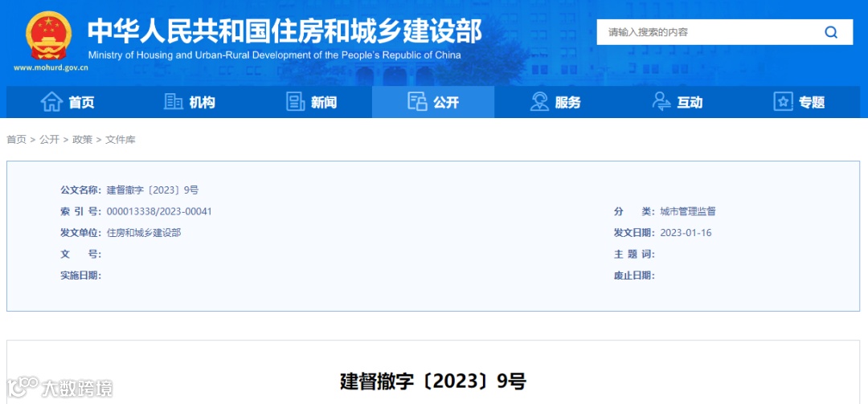
Task: Select the category value 城市管理监督
Action: pos(688,211)
